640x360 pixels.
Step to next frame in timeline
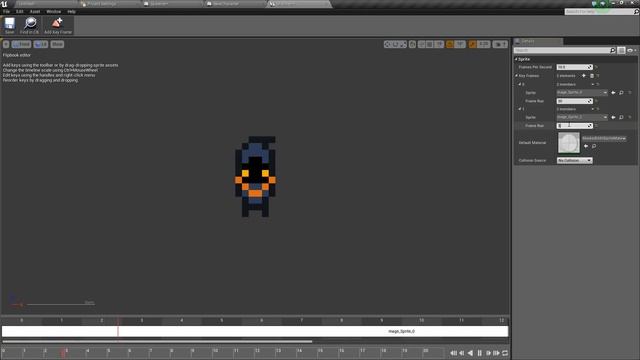(488, 353)
